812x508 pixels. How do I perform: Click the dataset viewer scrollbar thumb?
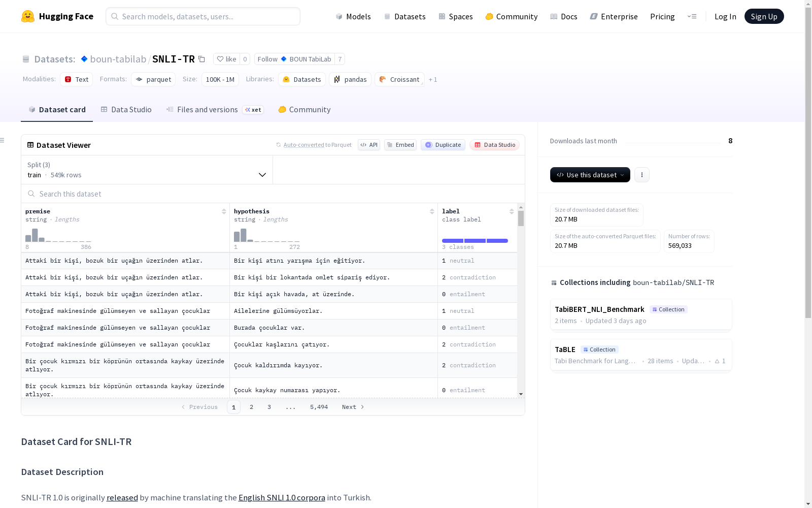[x=521, y=218]
